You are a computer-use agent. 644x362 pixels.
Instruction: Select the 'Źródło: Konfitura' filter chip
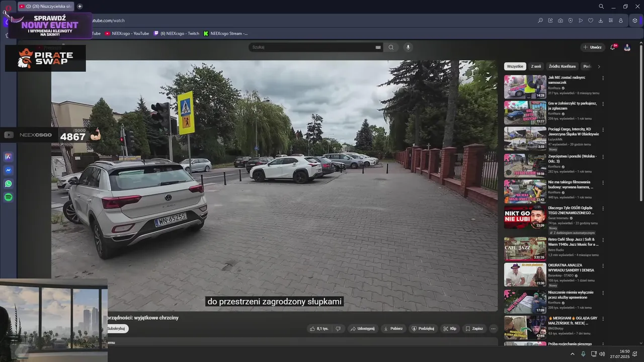562,66
